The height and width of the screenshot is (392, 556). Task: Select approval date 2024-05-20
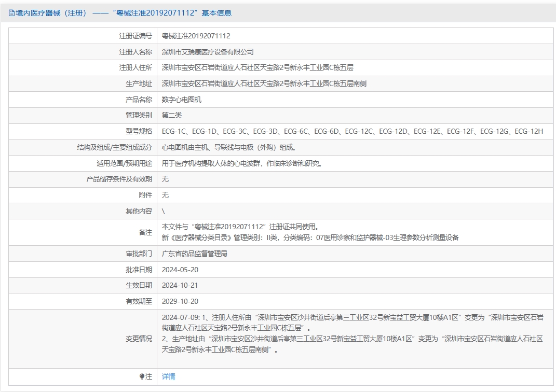point(180,270)
